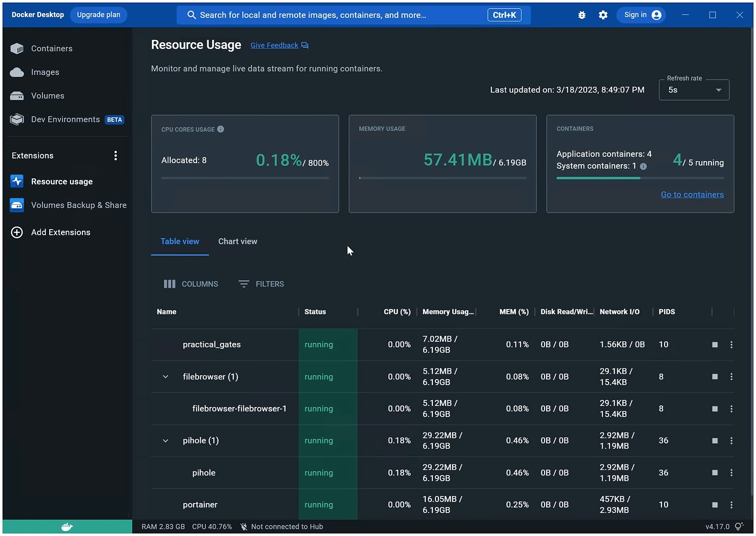Sort by the CPU (%) column header
Image resolution: width=756 pixels, height=536 pixels.
coord(397,312)
